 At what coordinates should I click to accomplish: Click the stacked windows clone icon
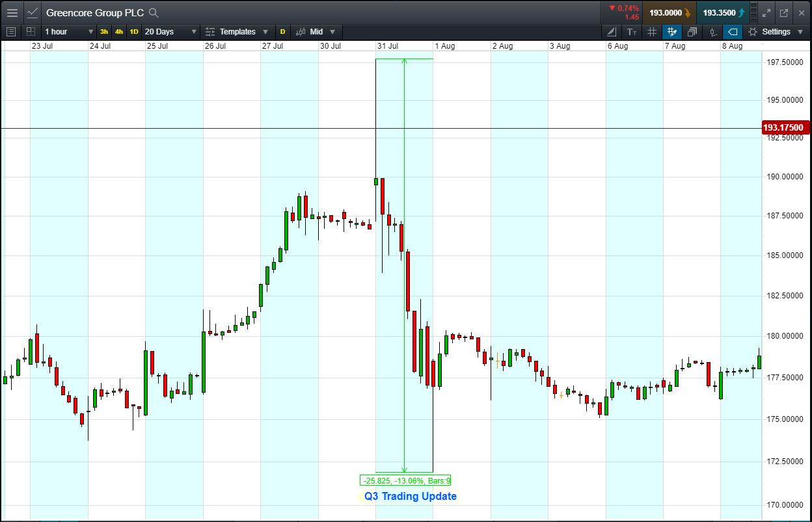692,31
